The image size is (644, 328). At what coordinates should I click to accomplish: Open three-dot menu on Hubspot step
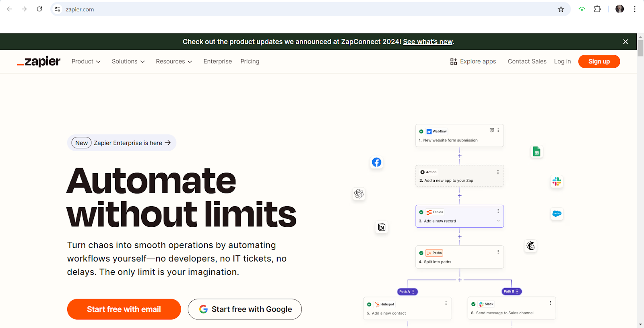[x=446, y=303]
